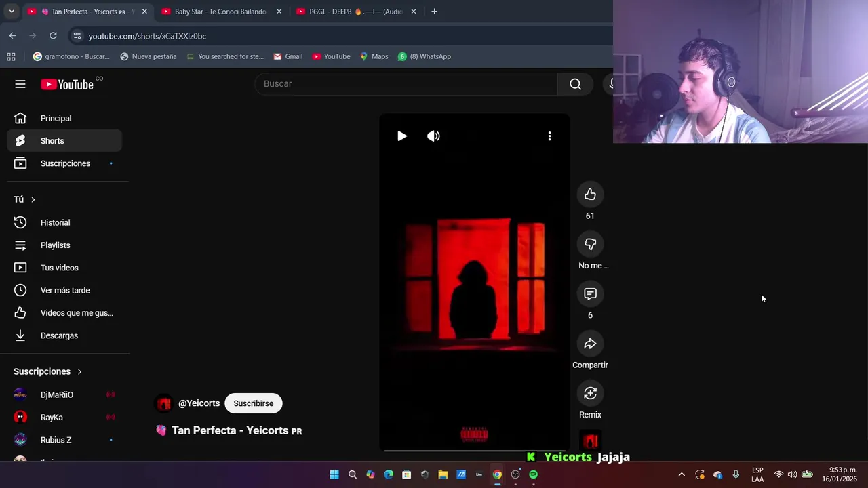
Task: Select Shorts in sidebar
Action: (x=64, y=141)
